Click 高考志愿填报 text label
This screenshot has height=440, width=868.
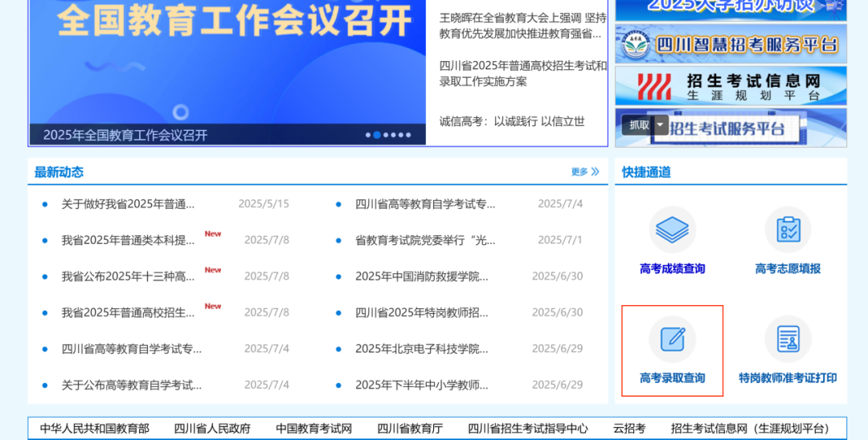click(788, 269)
